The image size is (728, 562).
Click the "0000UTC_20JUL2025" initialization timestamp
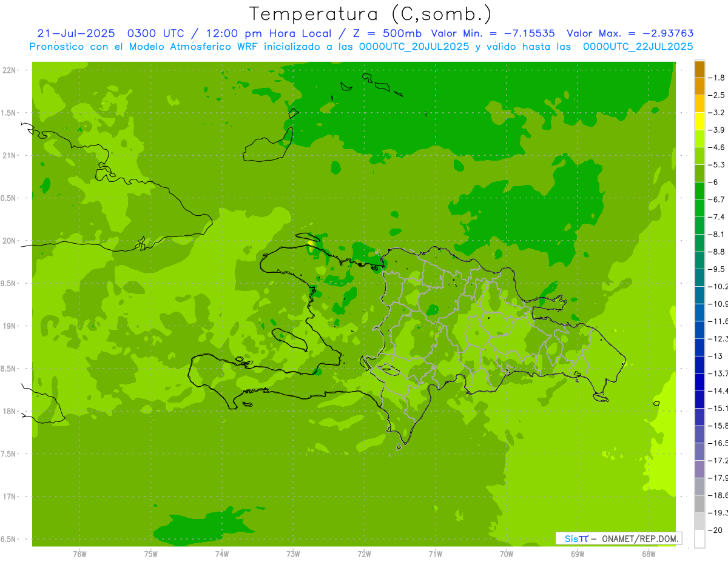(x=413, y=46)
